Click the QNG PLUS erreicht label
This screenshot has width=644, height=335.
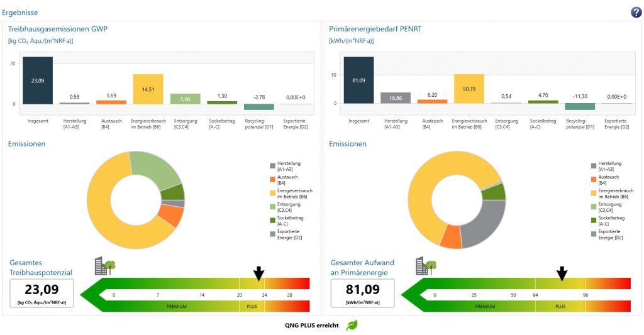(312, 326)
